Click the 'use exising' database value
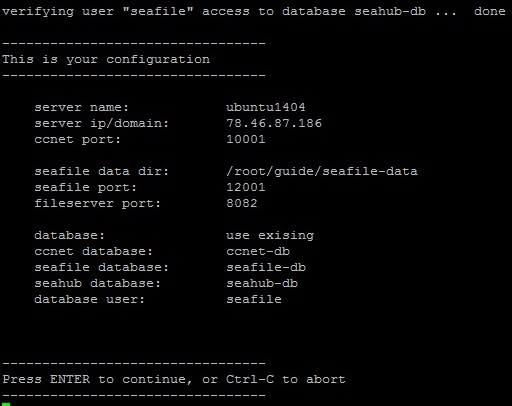512x406 pixels. 270,236
